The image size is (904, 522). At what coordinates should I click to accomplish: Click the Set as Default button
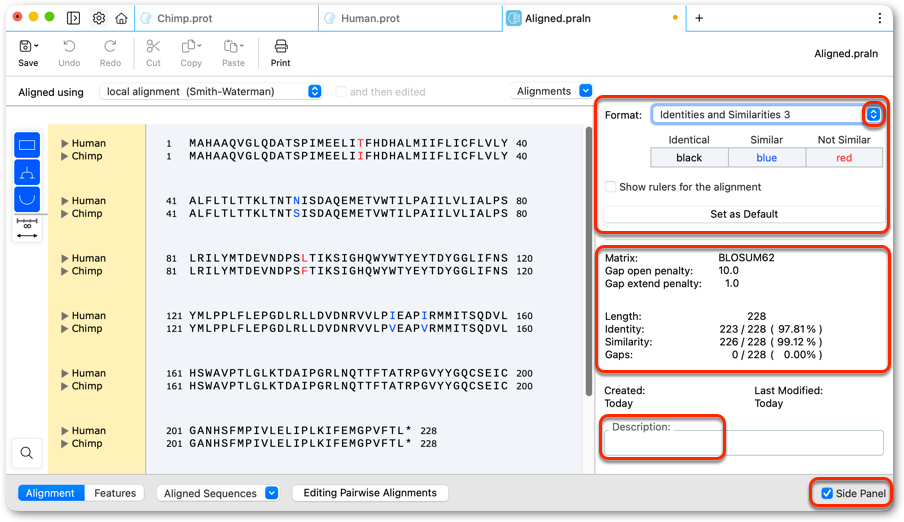[744, 214]
